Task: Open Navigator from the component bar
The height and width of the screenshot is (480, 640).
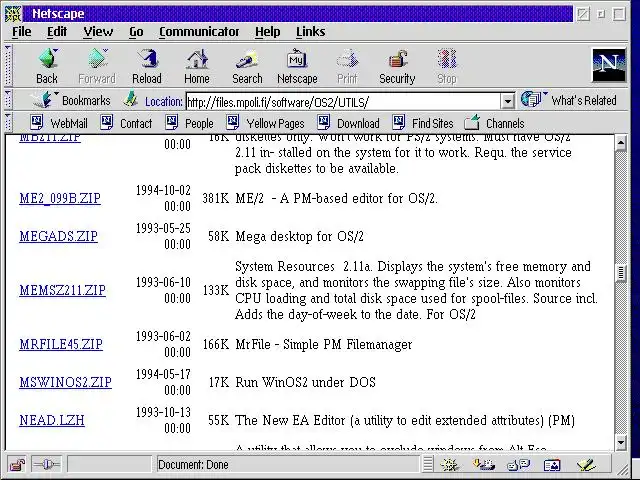Action: pos(450,465)
